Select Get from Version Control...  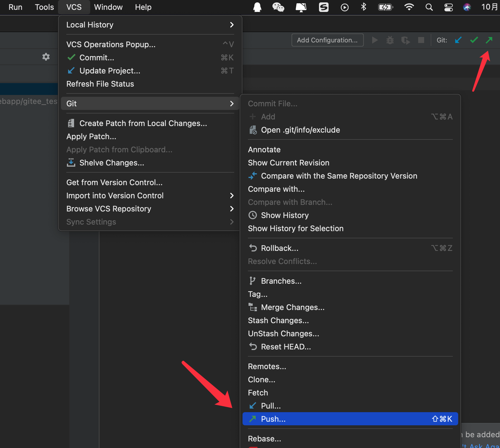pos(150,182)
